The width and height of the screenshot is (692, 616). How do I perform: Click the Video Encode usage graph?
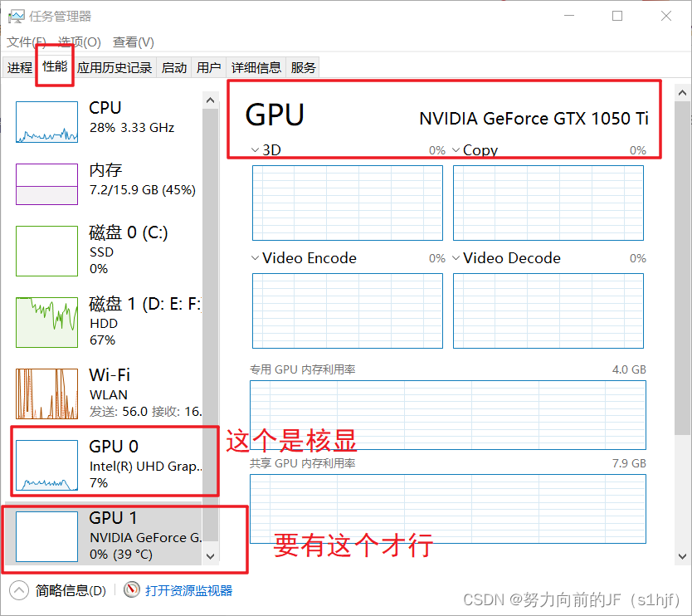348,310
